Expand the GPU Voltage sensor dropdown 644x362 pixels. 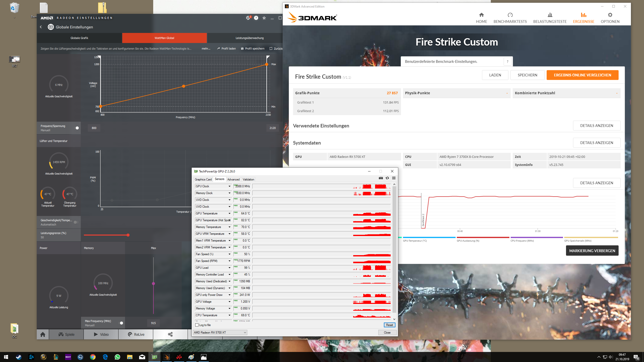[x=229, y=302]
